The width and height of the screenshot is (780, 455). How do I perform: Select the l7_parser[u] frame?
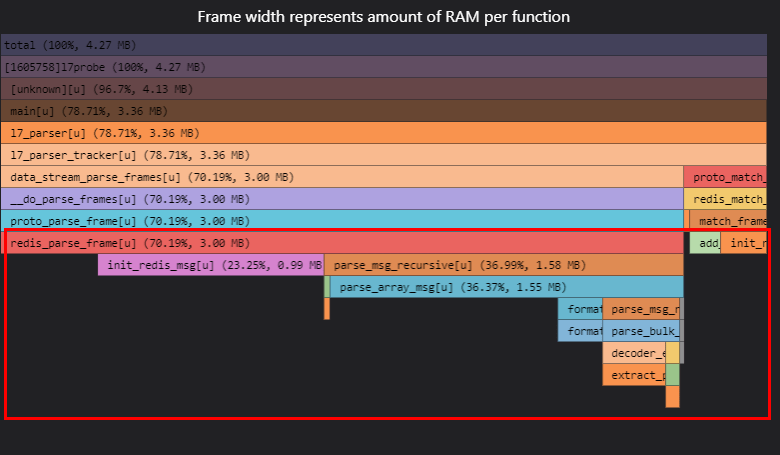(x=386, y=133)
